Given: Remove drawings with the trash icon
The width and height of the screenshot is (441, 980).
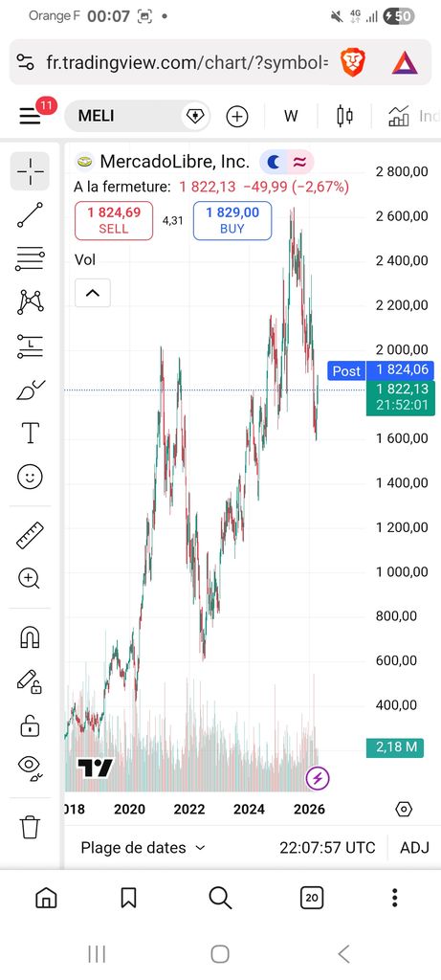Looking at the screenshot, I should 30,827.
